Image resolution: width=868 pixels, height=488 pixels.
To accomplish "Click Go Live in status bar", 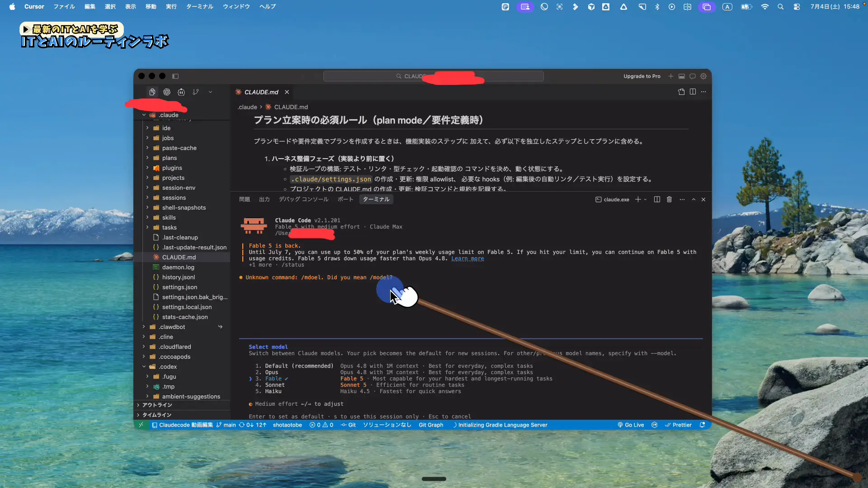I will [x=631, y=425].
